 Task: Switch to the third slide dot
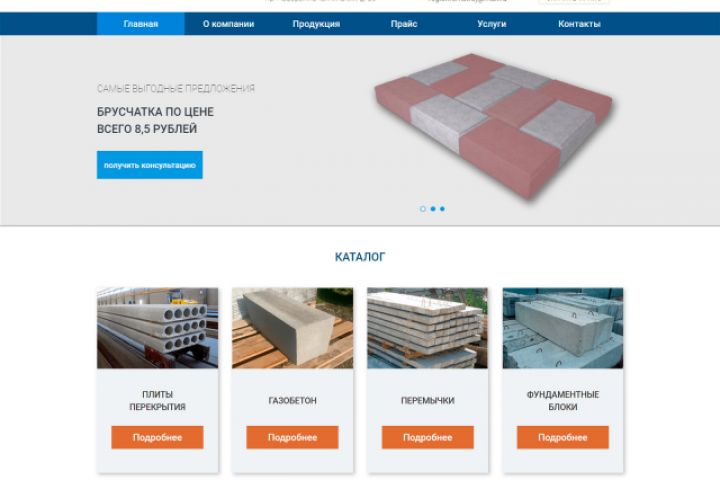442,209
